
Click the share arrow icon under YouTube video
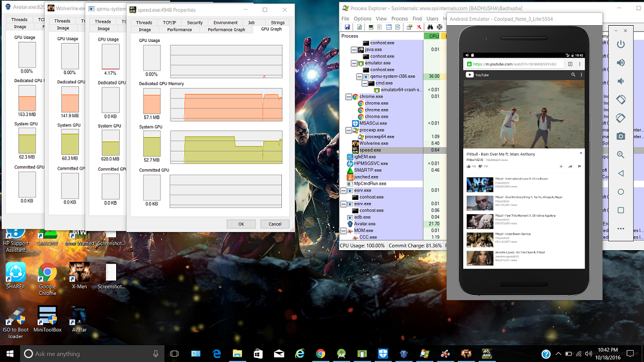tap(570, 166)
